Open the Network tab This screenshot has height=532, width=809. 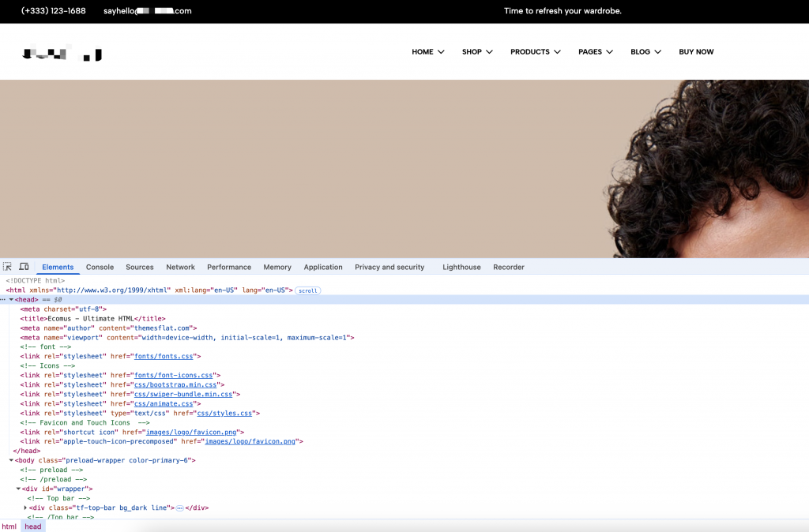pos(181,267)
